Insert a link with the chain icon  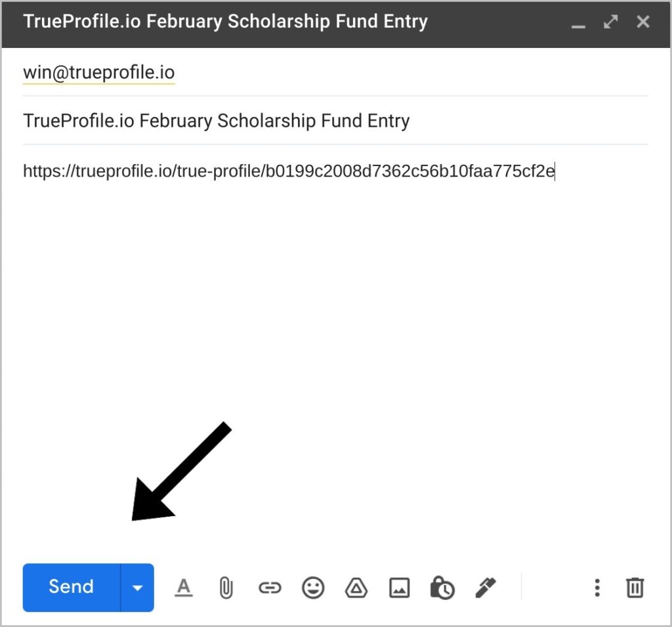tap(270, 588)
